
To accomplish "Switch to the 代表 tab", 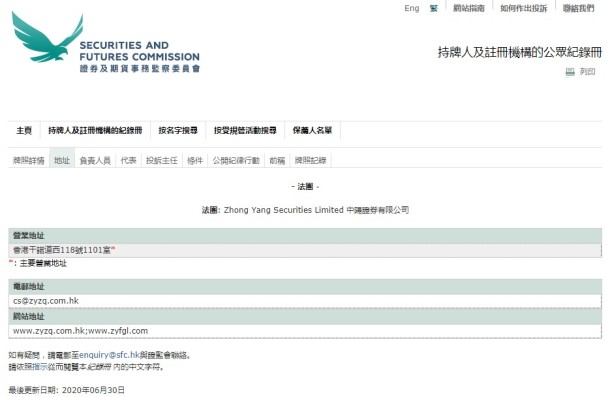I will (x=128, y=160).
